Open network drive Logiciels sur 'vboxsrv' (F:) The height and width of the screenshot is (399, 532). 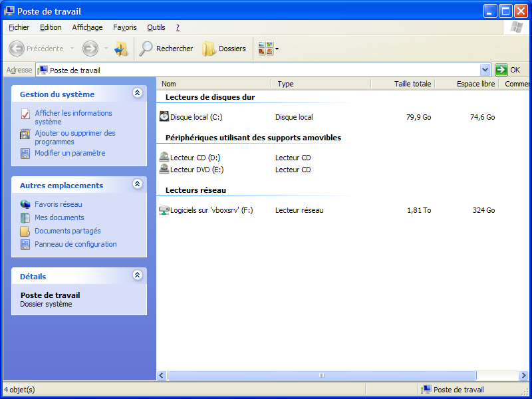click(211, 210)
